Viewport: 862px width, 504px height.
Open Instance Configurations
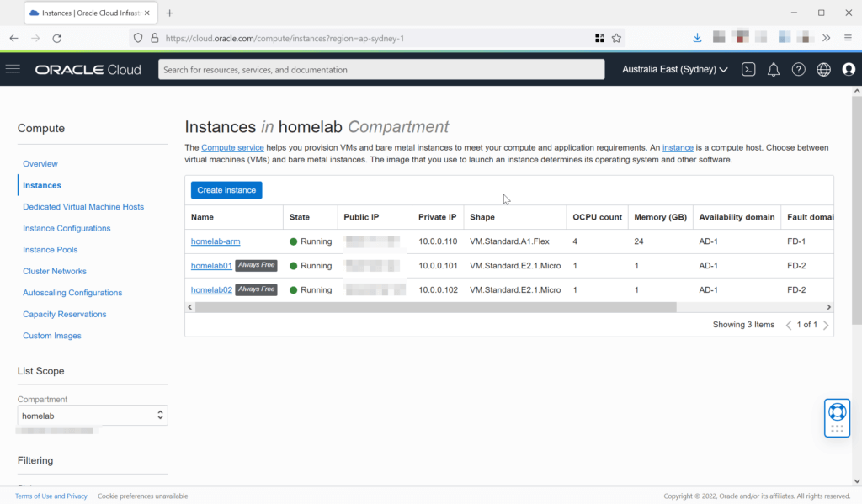point(67,228)
